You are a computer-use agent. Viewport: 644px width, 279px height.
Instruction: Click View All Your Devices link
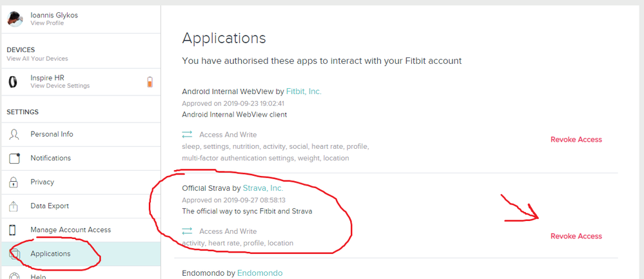pos(37,59)
